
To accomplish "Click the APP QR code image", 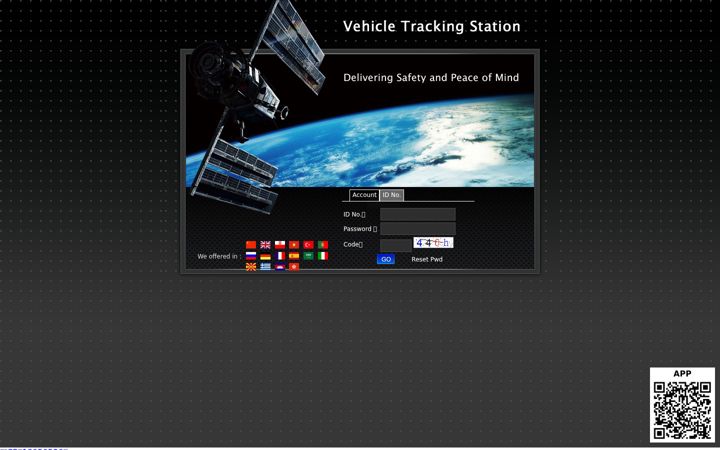I will [682, 410].
